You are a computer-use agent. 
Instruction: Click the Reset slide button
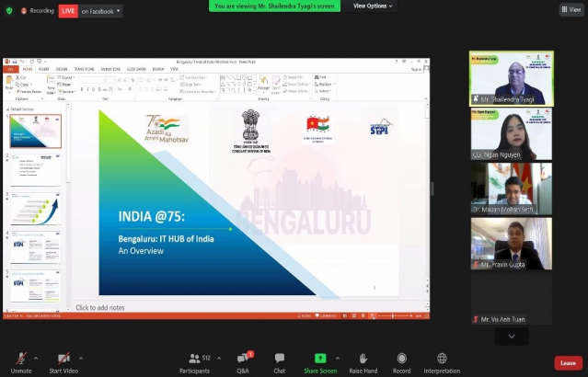(64, 85)
